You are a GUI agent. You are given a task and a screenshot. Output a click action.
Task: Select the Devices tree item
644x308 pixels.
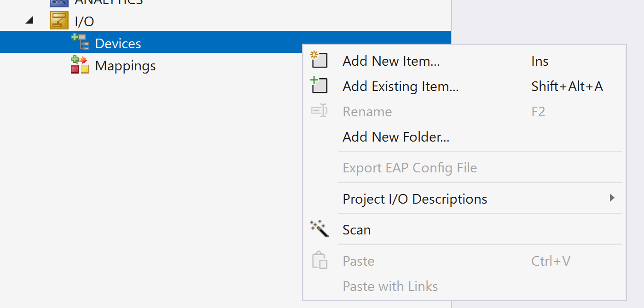click(118, 44)
